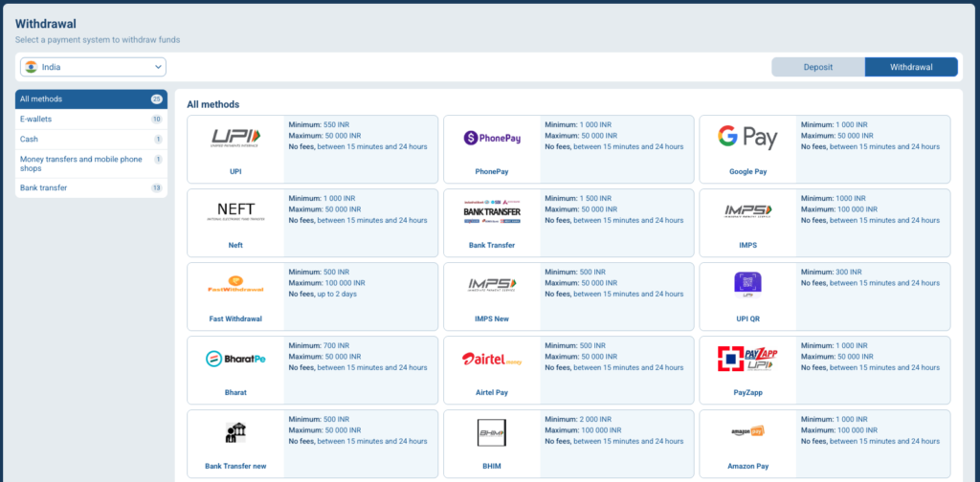Image resolution: width=980 pixels, height=482 pixels.
Task: Open Money transfers and mobile phone shops
Action: (x=91, y=164)
